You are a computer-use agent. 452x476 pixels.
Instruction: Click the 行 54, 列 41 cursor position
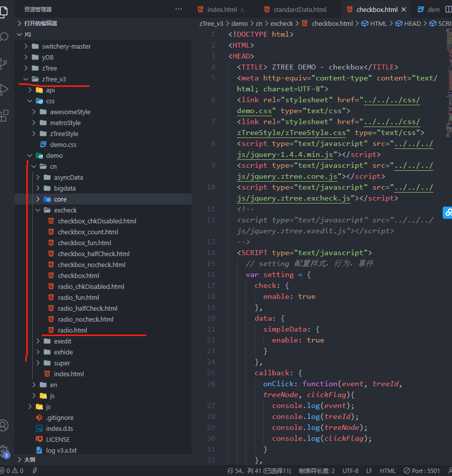coord(259,471)
